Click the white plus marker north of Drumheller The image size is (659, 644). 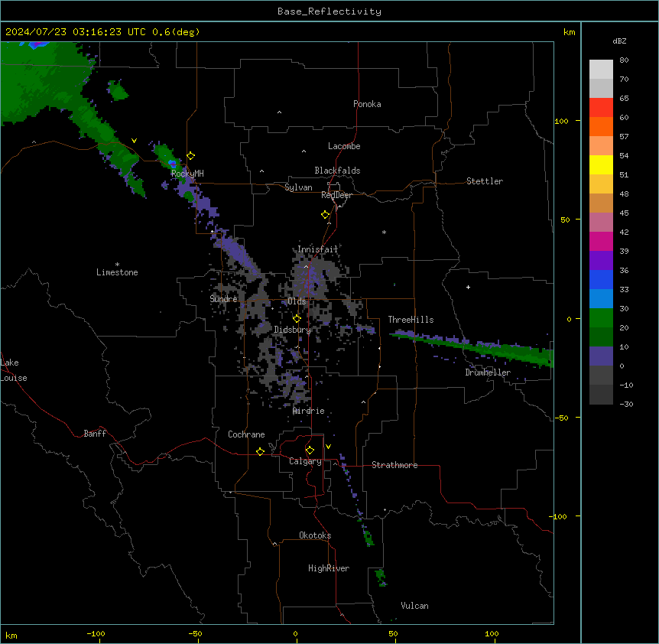pyautogui.click(x=468, y=287)
